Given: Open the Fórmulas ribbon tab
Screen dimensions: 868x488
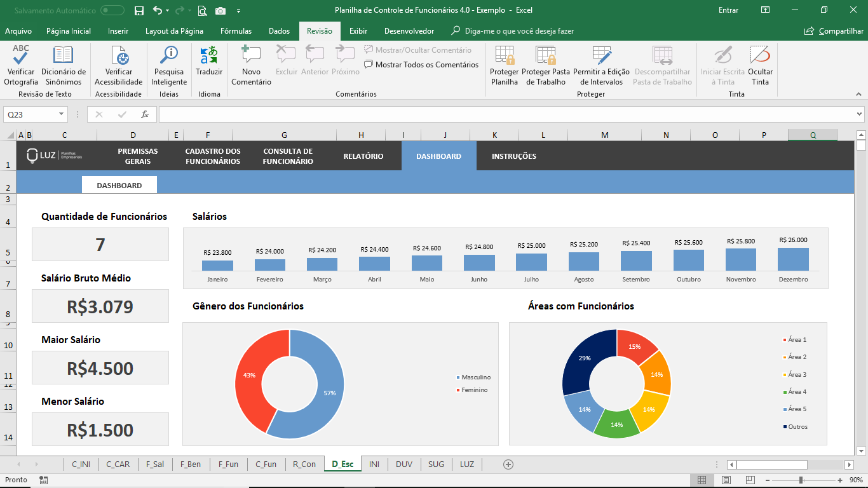Looking at the screenshot, I should click(x=236, y=31).
